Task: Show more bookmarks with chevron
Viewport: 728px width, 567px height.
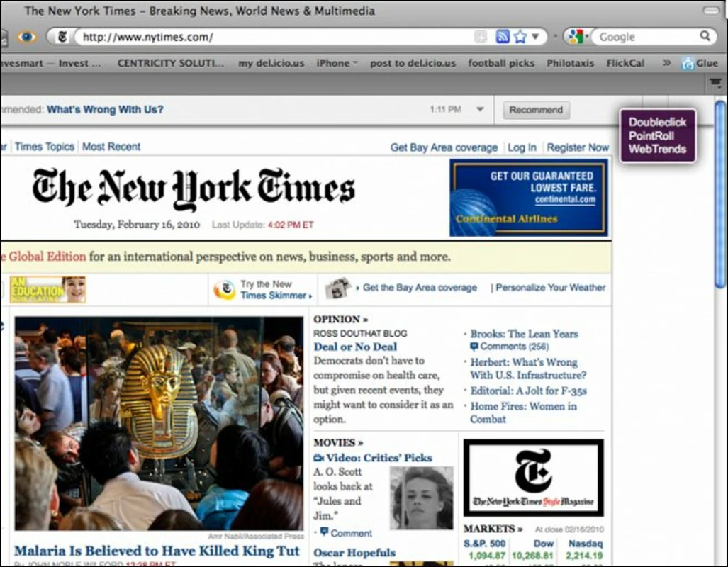Action: pyautogui.click(x=666, y=62)
